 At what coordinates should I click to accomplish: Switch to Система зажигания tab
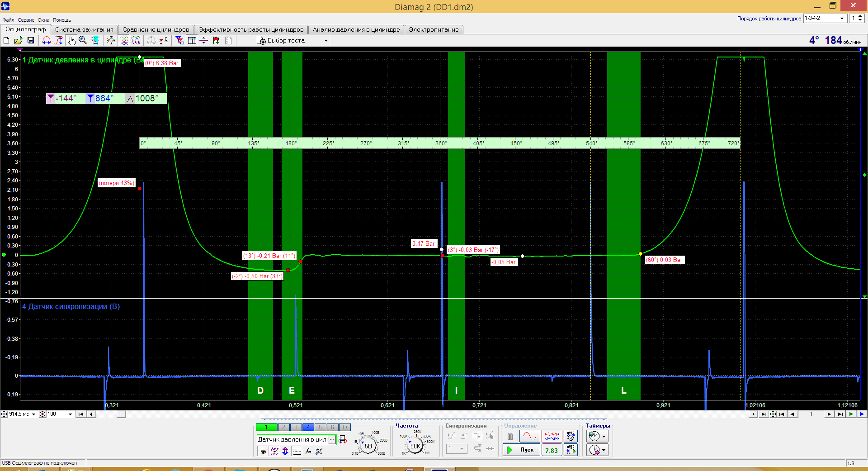pyautogui.click(x=84, y=29)
